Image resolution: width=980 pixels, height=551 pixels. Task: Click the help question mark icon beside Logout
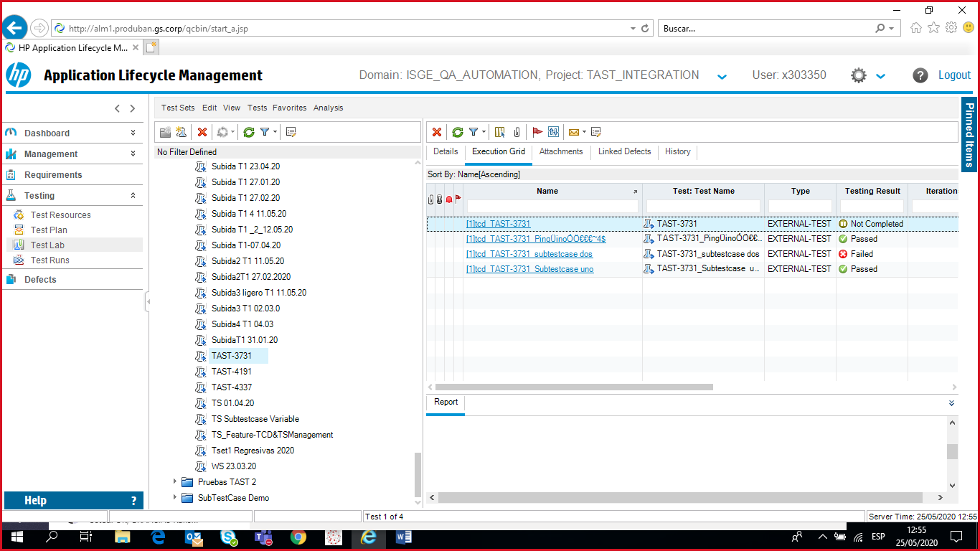tap(920, 75)
